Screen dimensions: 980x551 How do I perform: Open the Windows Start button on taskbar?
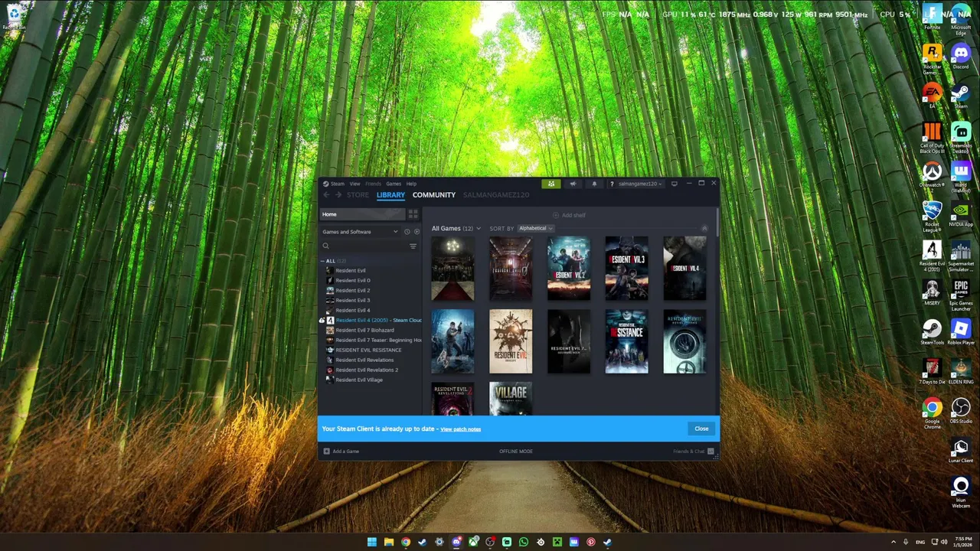(x=372, y=542)
